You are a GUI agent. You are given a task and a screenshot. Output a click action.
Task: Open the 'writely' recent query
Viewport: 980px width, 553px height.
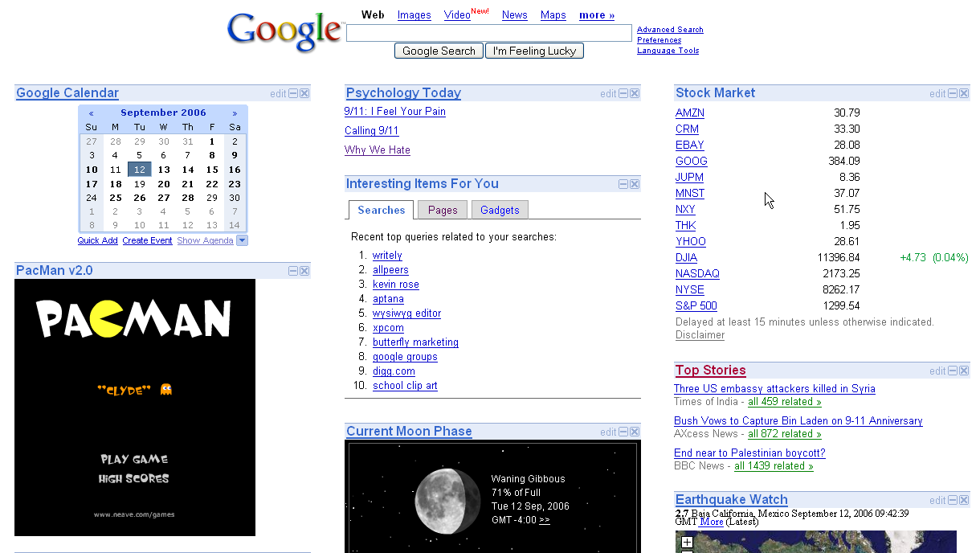(x=387, y=256)
